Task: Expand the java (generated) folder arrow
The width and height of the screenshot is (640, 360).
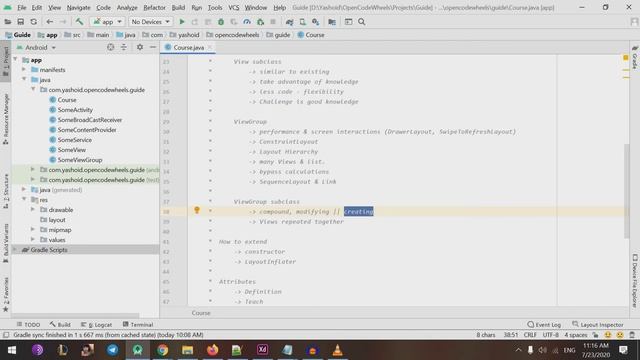Action: 24,190
